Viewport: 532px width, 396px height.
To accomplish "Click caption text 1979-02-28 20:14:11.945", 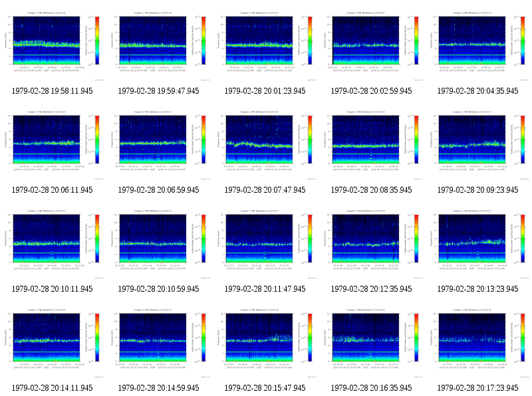I will pyautogui.click(x=52, y=388).
